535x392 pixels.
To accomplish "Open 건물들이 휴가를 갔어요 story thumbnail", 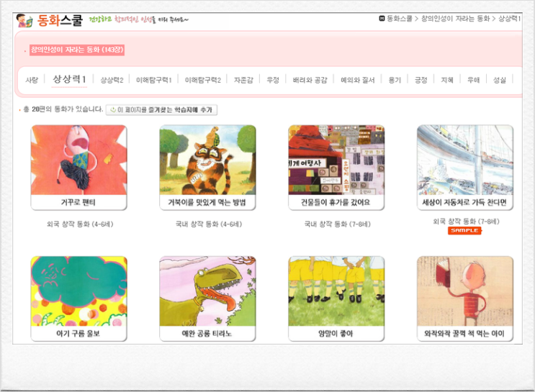I will [x=336, y=160].
